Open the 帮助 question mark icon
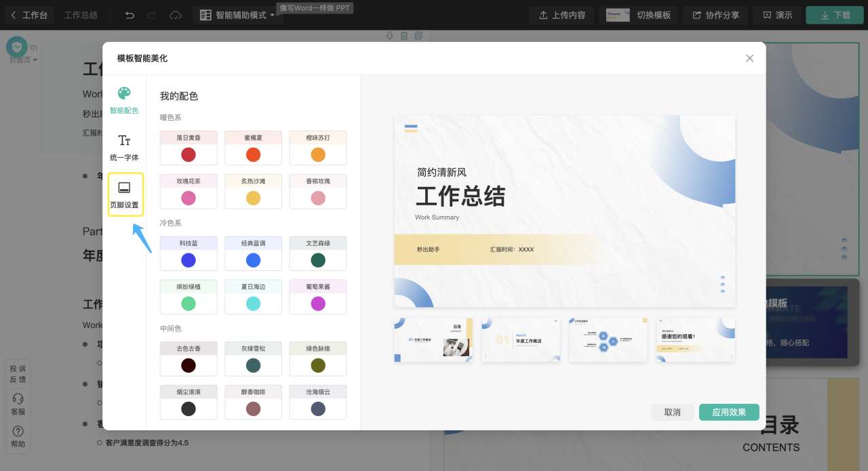Image resolution: width=868 pixels, height=471 pixels. click(18, 436)
